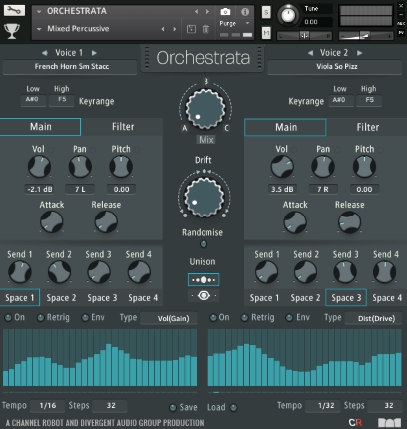Click Voice 2 High keyrange F5 field
This screenshot has width=407, height=429.
tap(369, 100)
